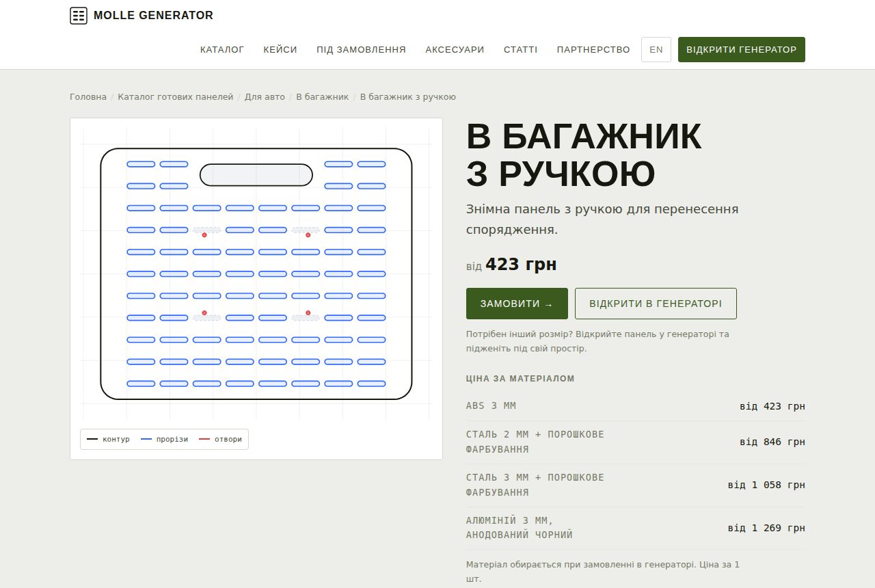Click the прорізи legend entry
The height and width of the screenshot is (588, 875).
164,440
